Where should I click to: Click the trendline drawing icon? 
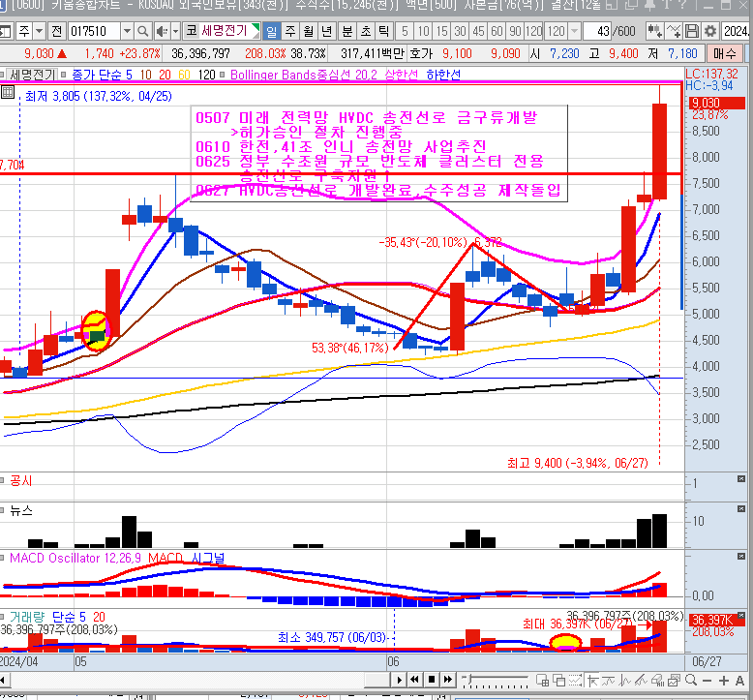pyautogui.click(x=641, y=681)
